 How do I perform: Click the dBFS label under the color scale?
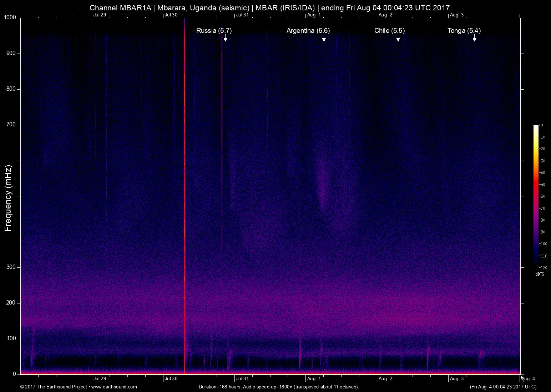540,274
